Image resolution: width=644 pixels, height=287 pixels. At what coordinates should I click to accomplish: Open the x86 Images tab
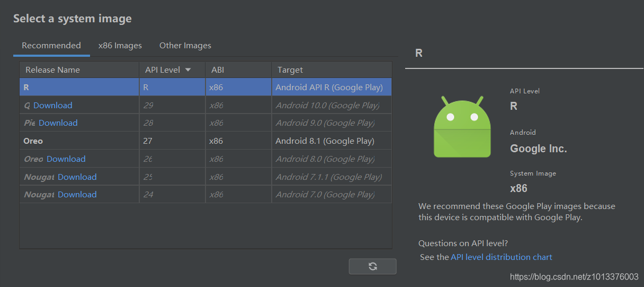click(x=120, y=46)
